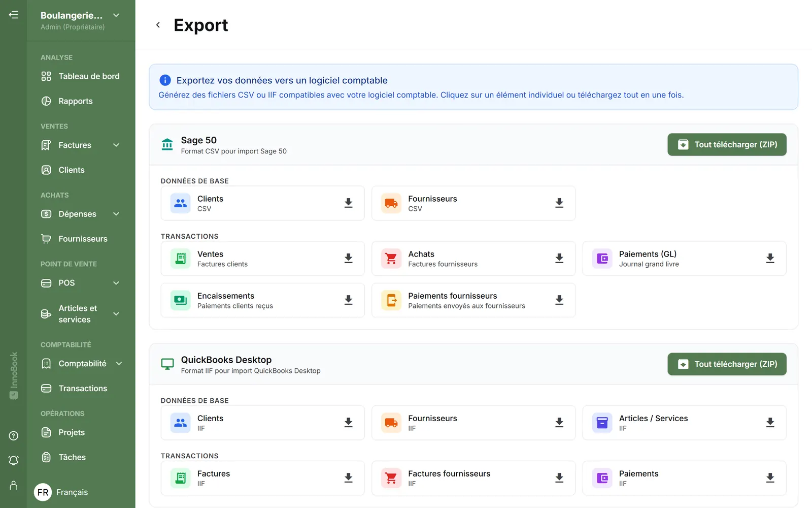812x508 pixels.
Task: Expand the Dépenses submenu chevron
Action: click(x=116, y=214)
